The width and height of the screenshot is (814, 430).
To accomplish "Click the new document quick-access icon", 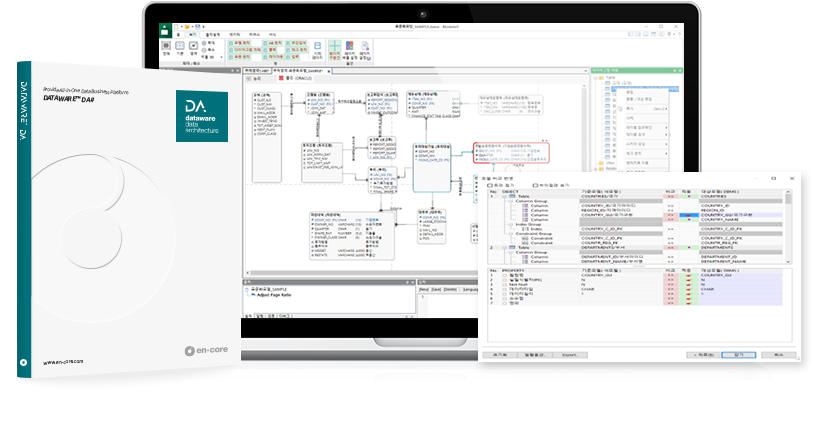I will (x=177, y=27).
